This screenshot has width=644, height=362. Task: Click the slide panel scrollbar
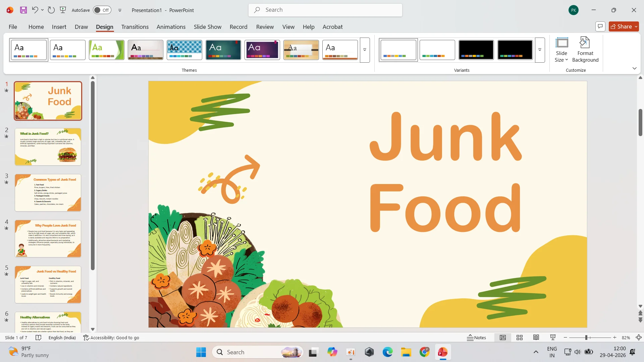pos(93,175)
